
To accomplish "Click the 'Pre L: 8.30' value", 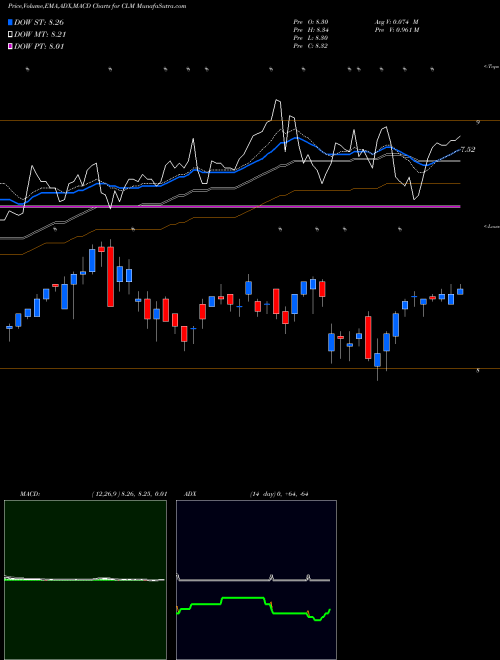I will [x=311, y=38].
